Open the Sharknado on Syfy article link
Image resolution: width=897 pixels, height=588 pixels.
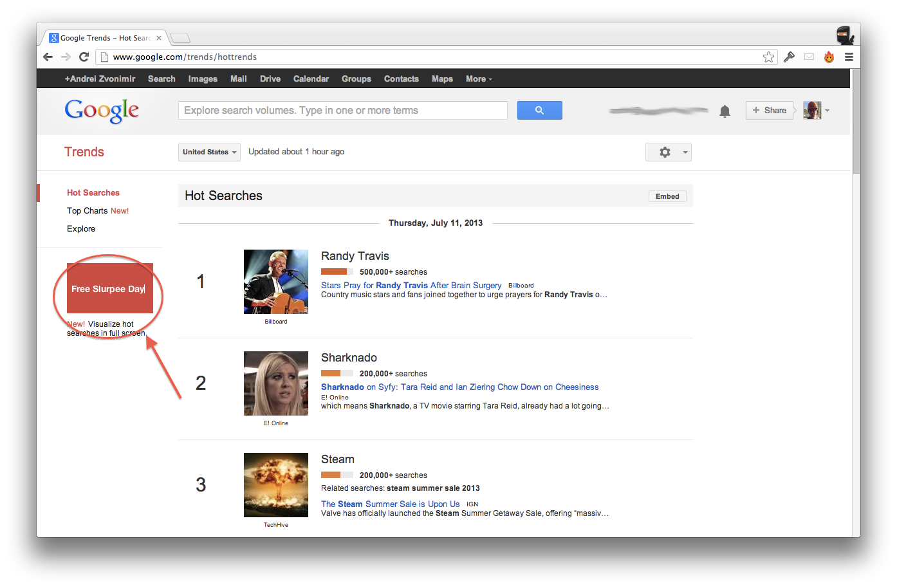(459, 387)
